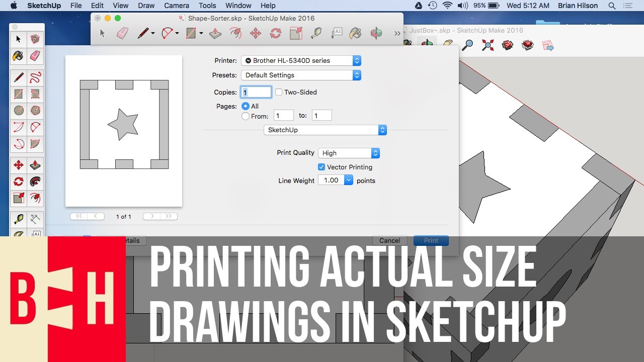Pick the Polygon tool in the palette
The height and width of the screenshot is (362, 644).
pyautogui.click(x=35, y=110)
